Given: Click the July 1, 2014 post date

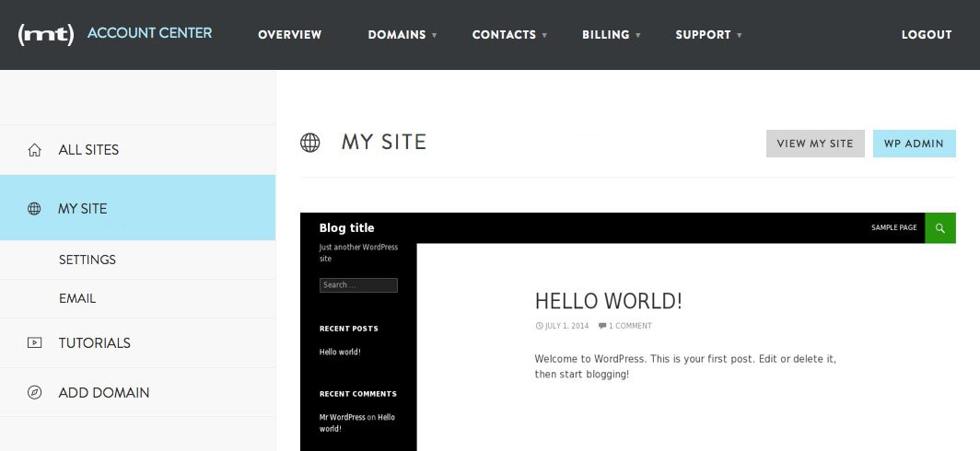Looking at the screenshot, I should coord(566,326).
